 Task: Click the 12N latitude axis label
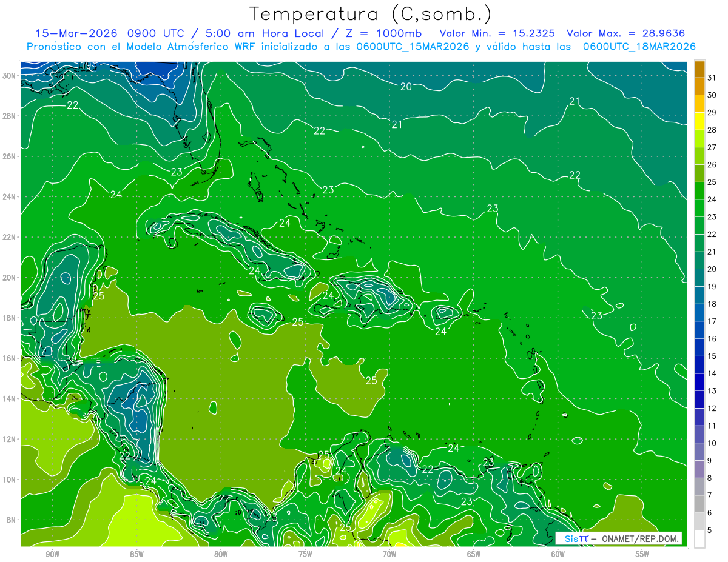(10, 439)
